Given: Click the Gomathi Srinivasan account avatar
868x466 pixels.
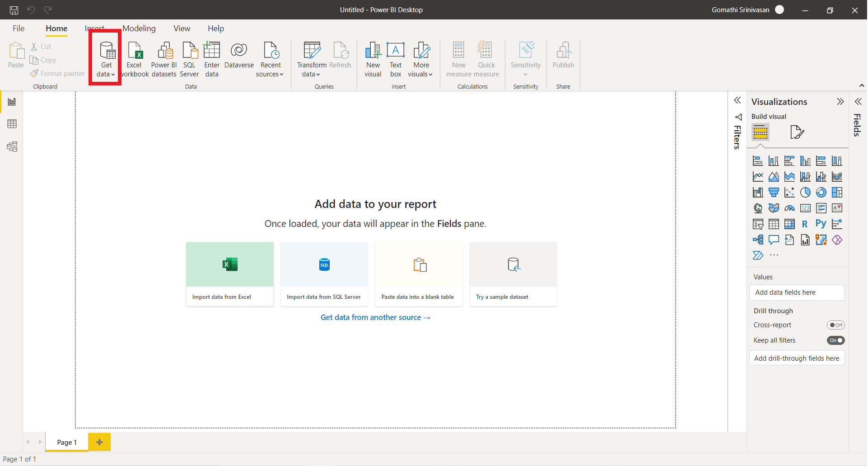Looking at the screenshot, I should coord(779,9).
